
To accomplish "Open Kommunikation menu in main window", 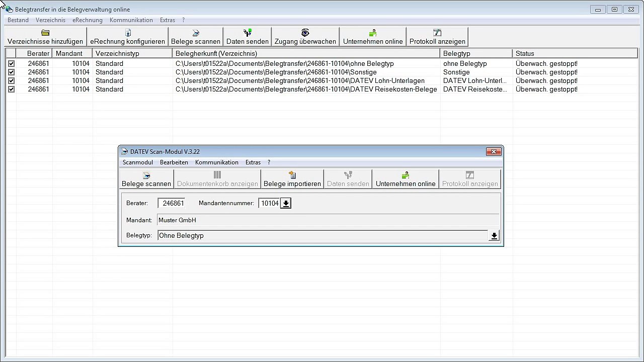I will pyautogui.click(x=131, y=20).
